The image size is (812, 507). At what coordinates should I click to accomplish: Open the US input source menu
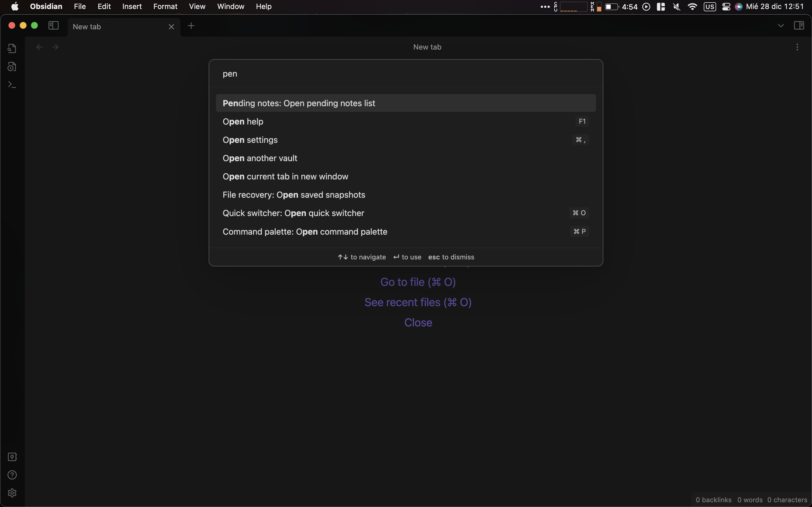point(710,7)
